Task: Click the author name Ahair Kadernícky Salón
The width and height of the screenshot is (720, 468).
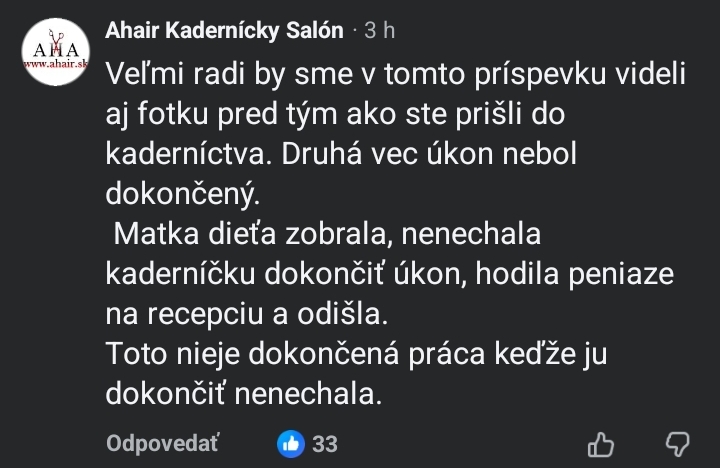Action: tap(224, 31)
